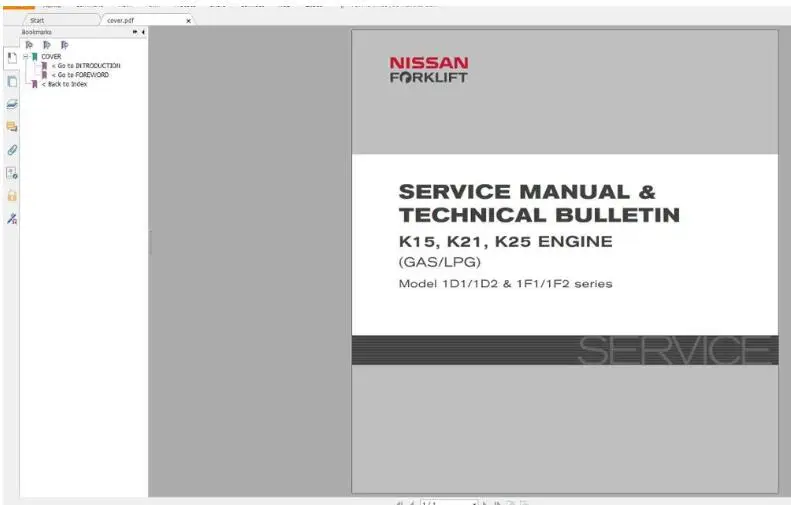Open the Layers panel icon
The image size is (791, 505).
point(12,104)
